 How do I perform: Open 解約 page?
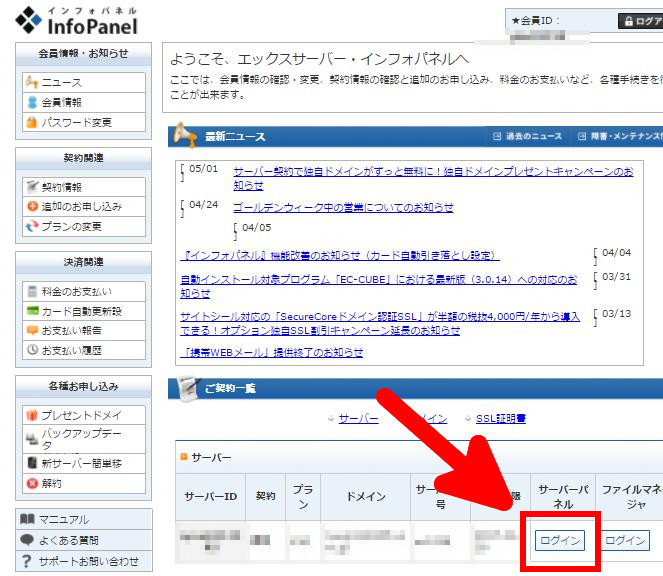[84, 483]
